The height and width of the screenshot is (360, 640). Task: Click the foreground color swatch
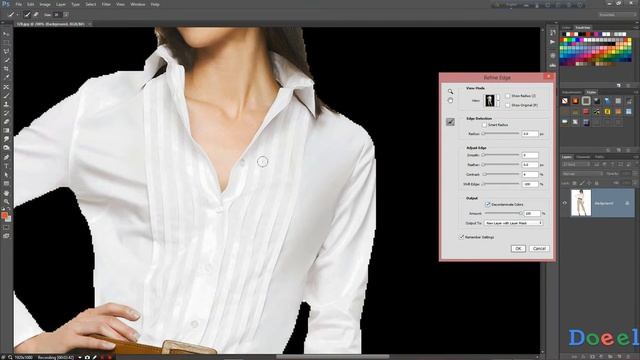point(4,215)
